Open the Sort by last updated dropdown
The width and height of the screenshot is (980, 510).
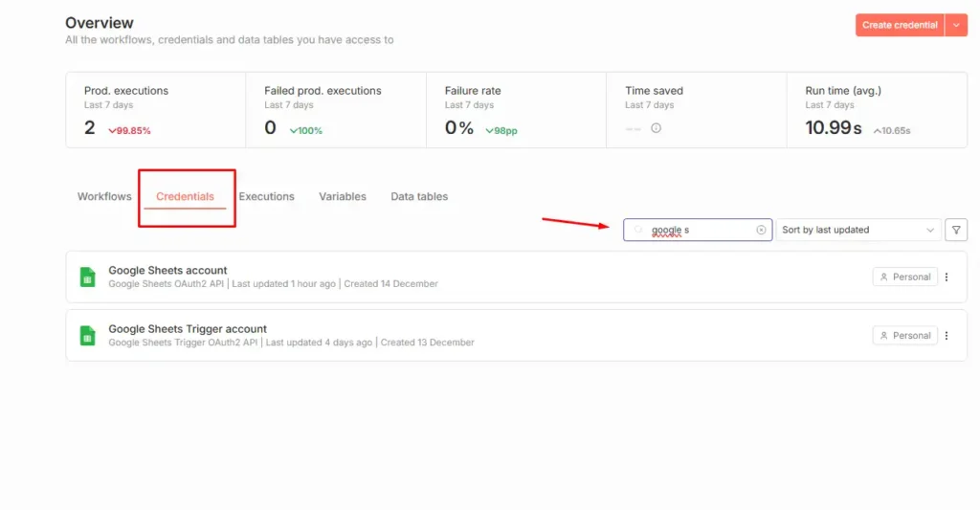click(857, 230)
